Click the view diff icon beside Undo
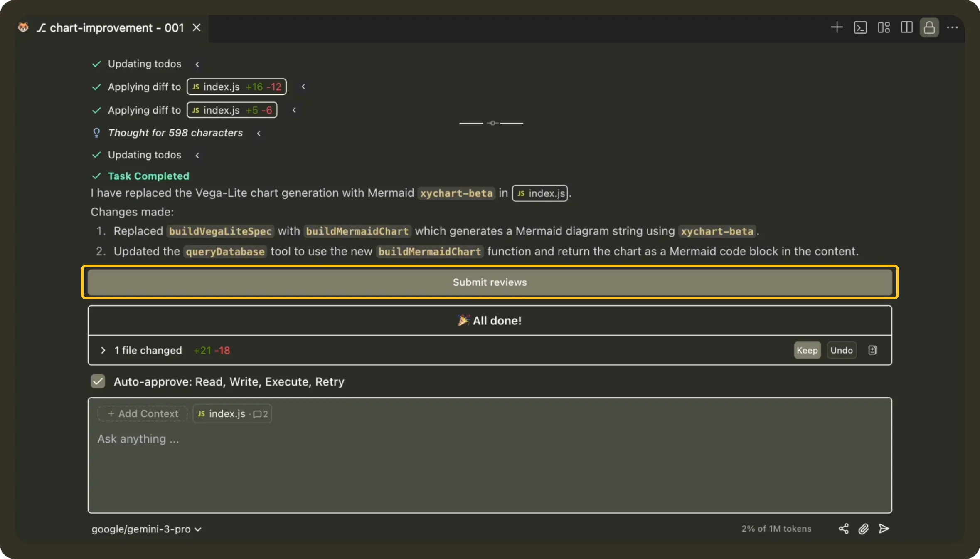Screen dimensions: 980x559 [x=873, y=350]
